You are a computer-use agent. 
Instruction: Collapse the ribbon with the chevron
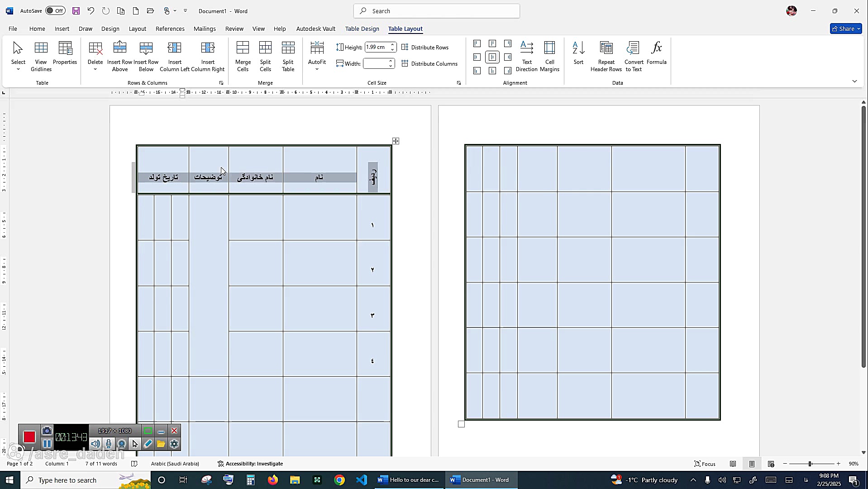854,81
